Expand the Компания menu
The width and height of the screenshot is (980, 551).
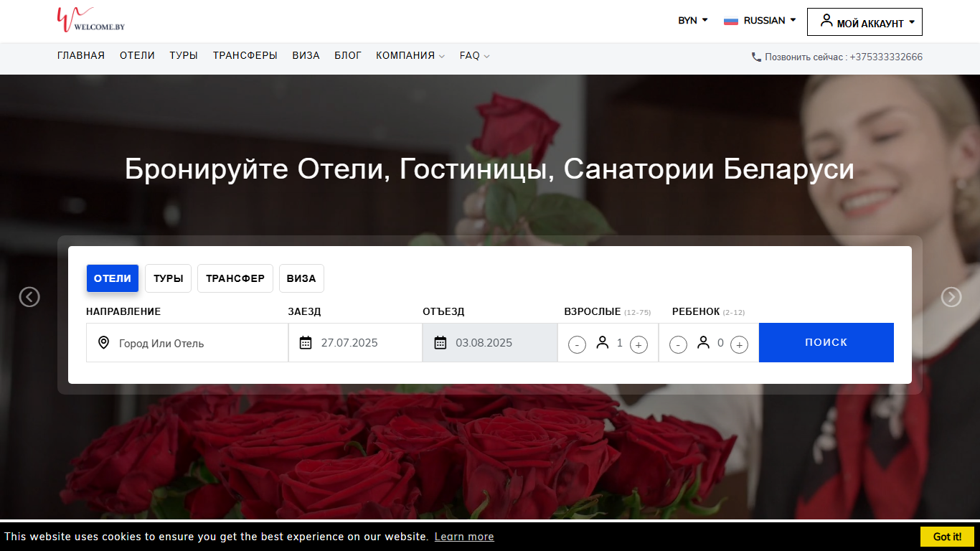click(410, 55)
